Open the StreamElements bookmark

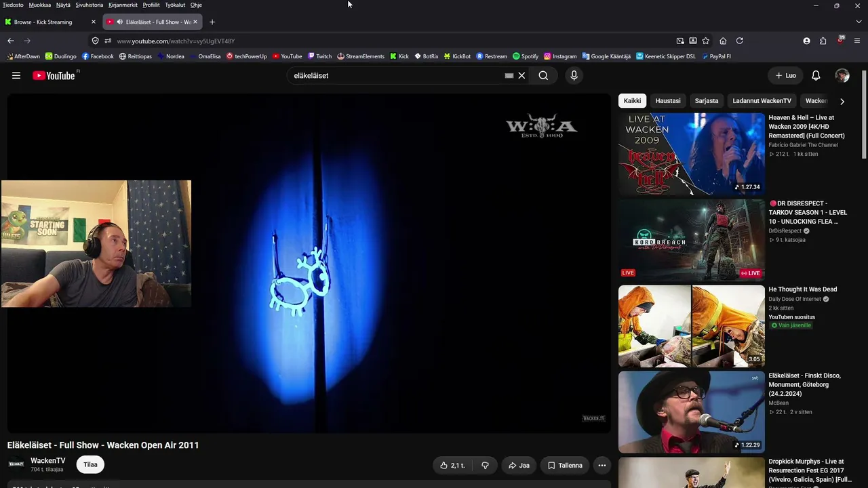point(361,56)
